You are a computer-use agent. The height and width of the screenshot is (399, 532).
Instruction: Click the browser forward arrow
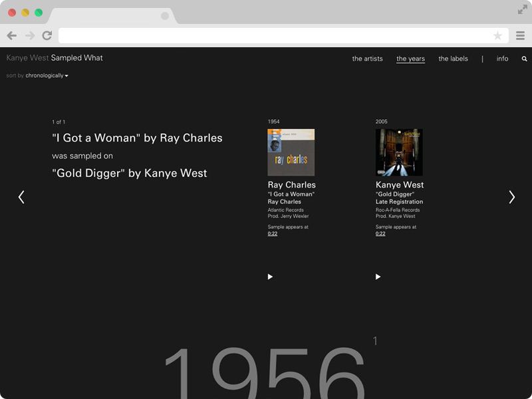(30, 35)
